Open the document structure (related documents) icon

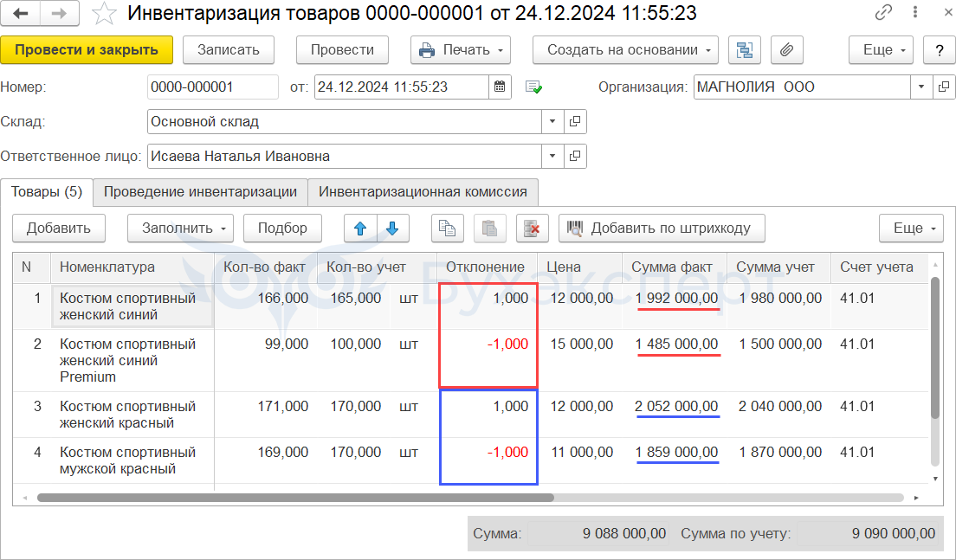coord(745,50)
